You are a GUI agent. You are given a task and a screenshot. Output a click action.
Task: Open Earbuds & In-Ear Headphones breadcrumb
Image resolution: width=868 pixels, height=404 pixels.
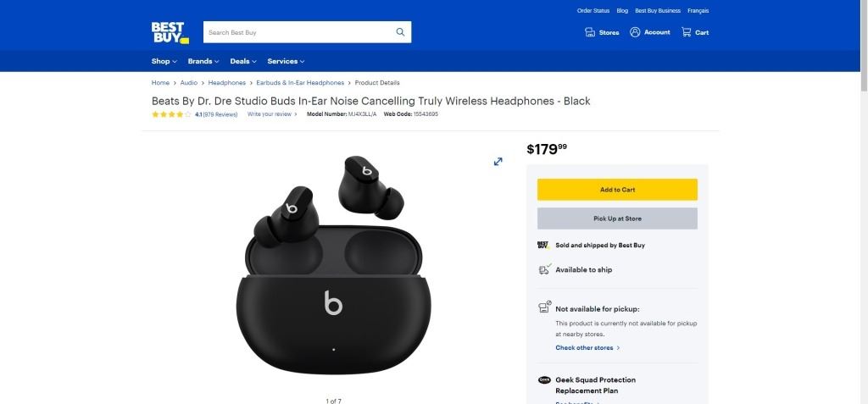point(300,82)
